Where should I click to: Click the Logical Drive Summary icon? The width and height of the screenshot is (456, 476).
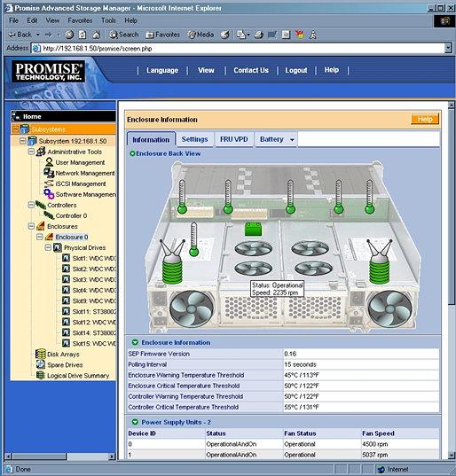click(x=41, y=375)
